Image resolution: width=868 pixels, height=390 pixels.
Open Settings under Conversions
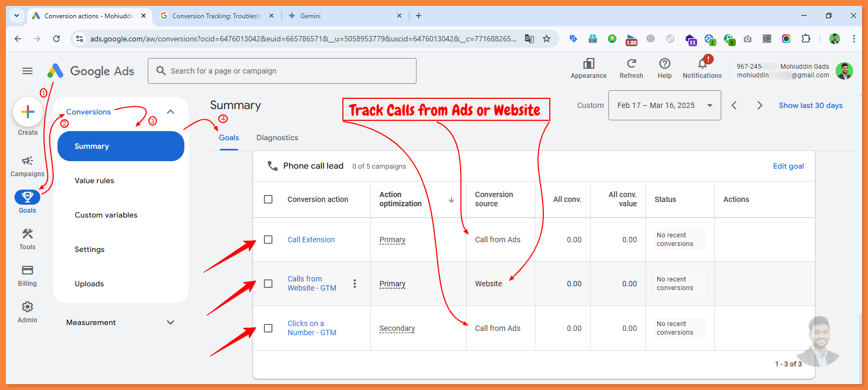coord(90,249)
